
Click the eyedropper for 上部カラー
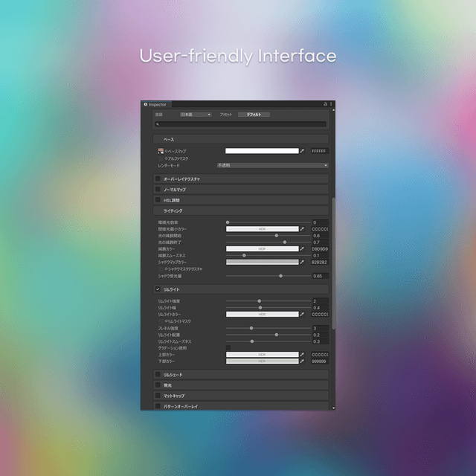[x=303, y=355]
